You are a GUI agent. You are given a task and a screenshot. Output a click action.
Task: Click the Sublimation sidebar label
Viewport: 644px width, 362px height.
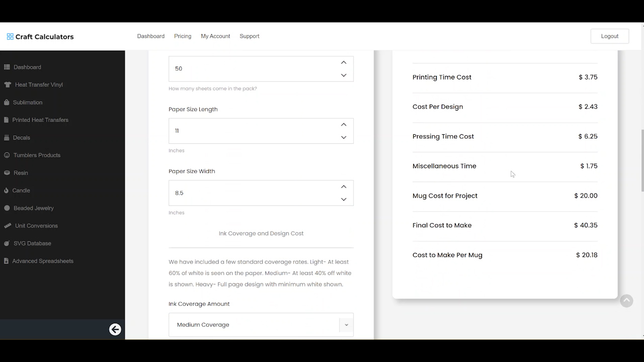(x=28, y=102)
